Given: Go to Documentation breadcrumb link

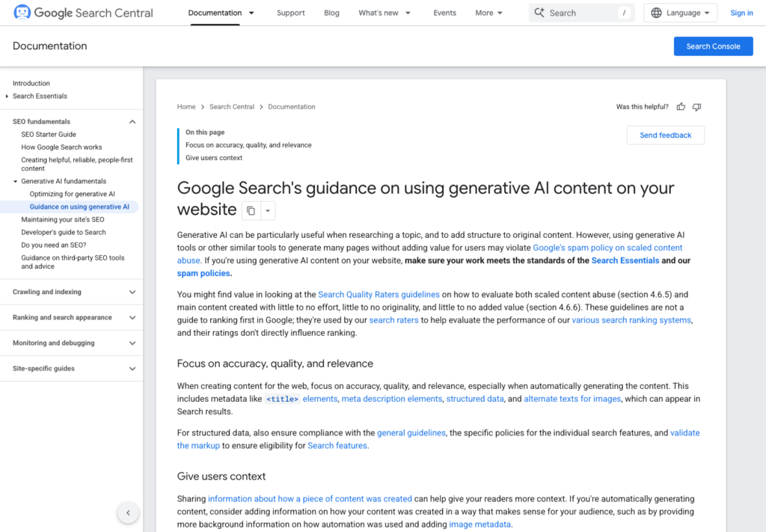Looking at the screenshot, I should point(291,106).
